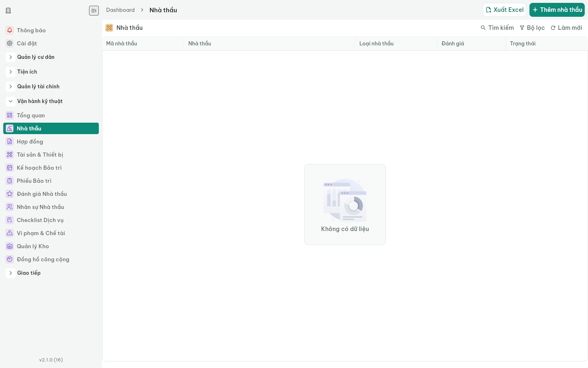
Task: Click the Loại nhà thầu column header
Action: pyautogui.click(x=396, y=43)
